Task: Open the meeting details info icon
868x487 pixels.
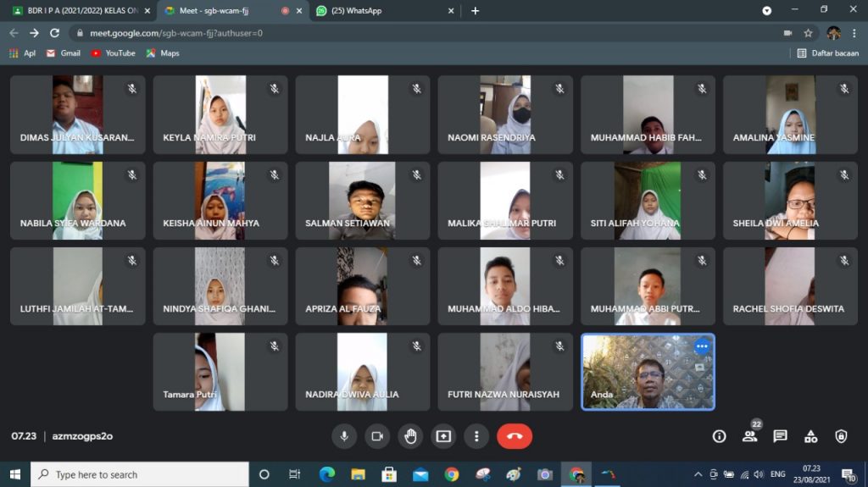Action: point(719,436)
